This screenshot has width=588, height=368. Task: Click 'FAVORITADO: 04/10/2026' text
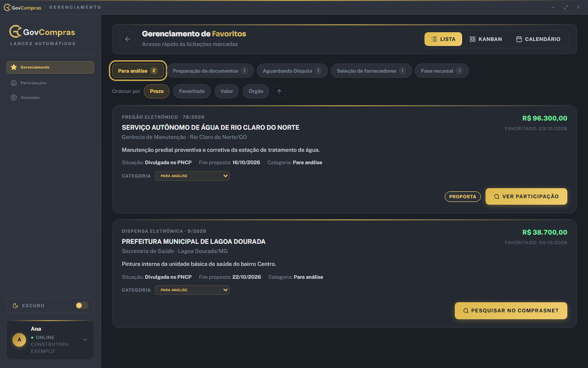coord(536,242)
